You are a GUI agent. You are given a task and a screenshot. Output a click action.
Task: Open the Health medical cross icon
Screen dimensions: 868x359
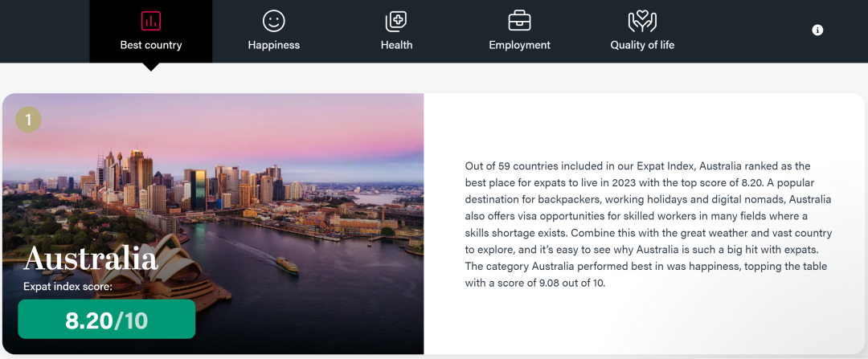point(396,21)
